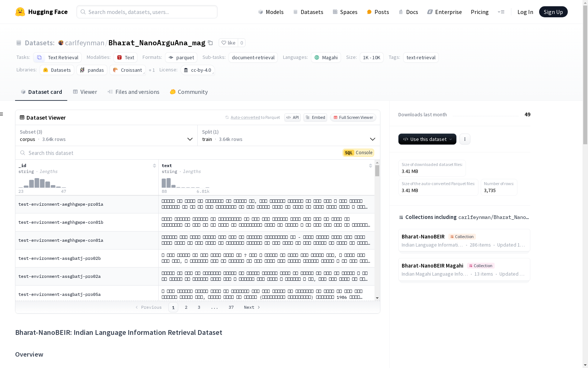
Task: Open the Bharat-NanoBEIR collection card
Action: (464, 240)
